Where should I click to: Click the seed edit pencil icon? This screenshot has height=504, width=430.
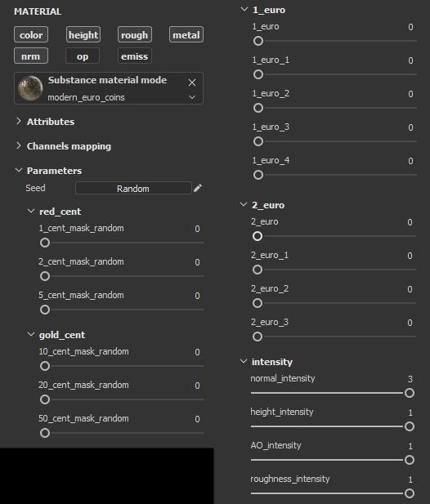pyautogui.click(x=198, y=188)
